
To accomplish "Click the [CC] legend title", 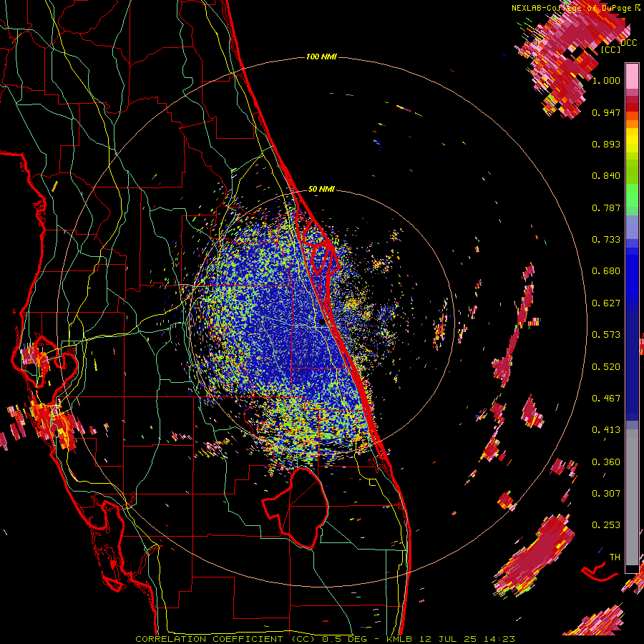I will [611, 49].
